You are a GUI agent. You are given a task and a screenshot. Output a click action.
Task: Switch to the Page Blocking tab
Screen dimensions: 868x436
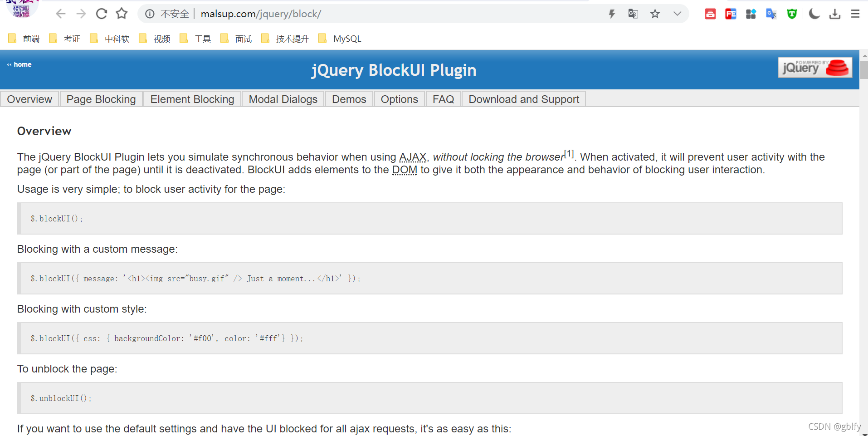[101, 99]
